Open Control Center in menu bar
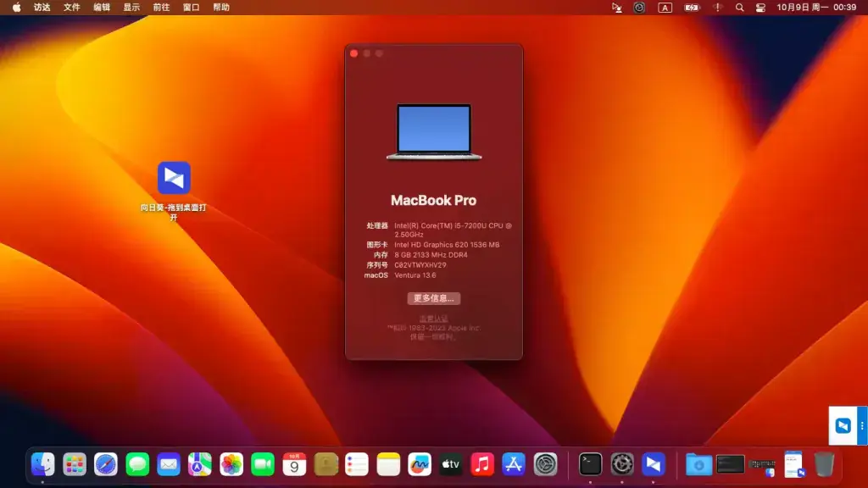The image size is (868, 488). (760, 7)
